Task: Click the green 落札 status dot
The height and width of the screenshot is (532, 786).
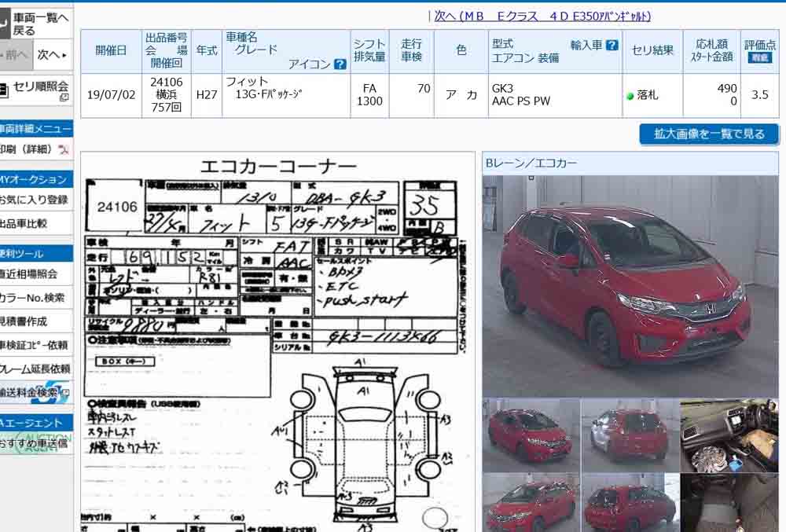Action: coord(630,96)
